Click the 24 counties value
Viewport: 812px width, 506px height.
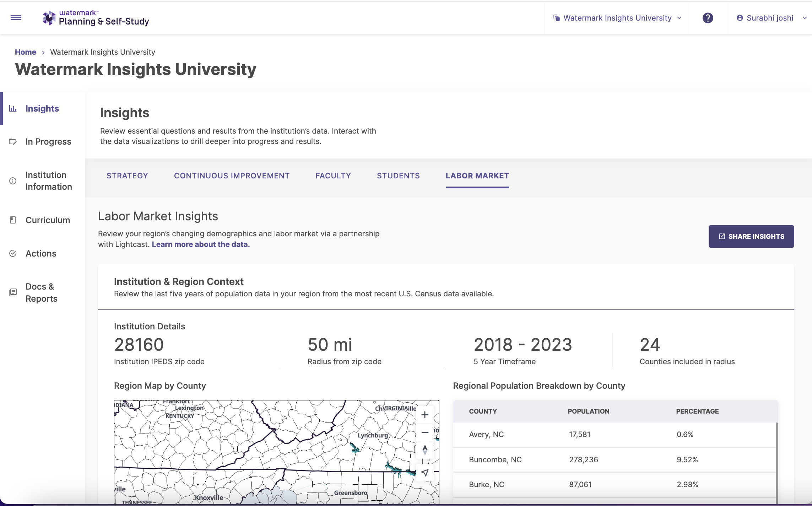pos(650,345)
